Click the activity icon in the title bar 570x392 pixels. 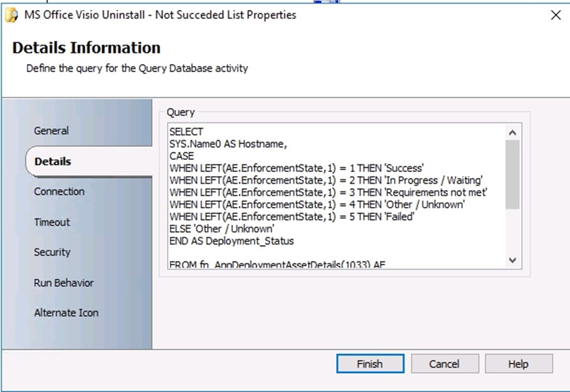[12, 15]
